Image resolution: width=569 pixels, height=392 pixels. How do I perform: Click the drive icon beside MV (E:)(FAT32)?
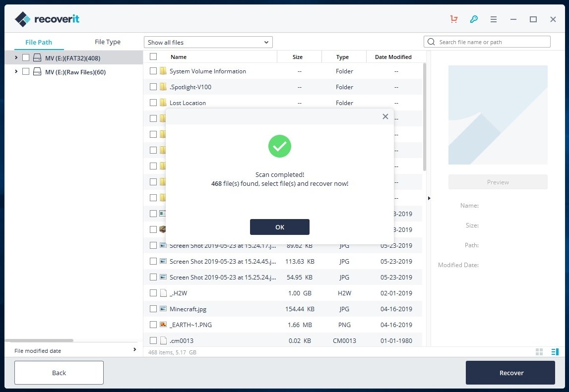point(37,57)
